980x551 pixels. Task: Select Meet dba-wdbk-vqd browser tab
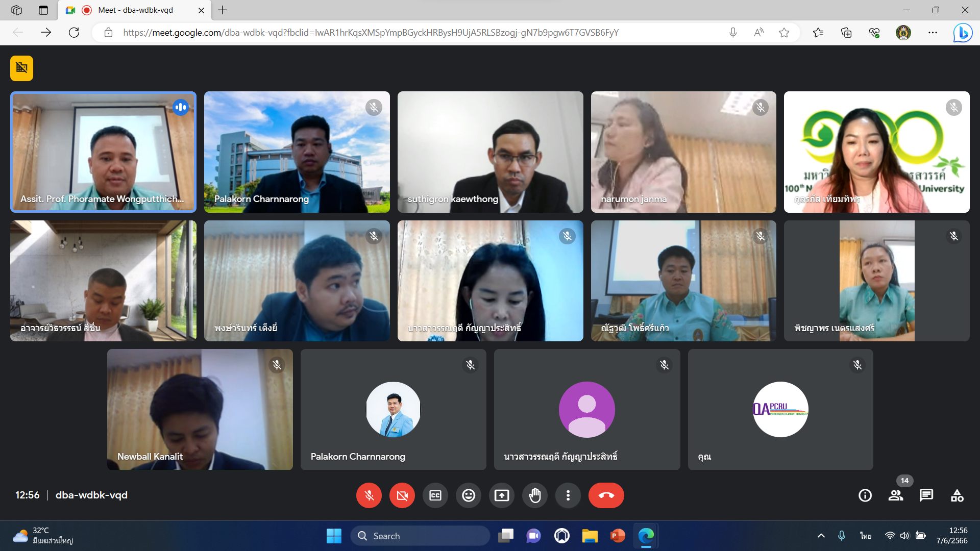tap(135, 10)
